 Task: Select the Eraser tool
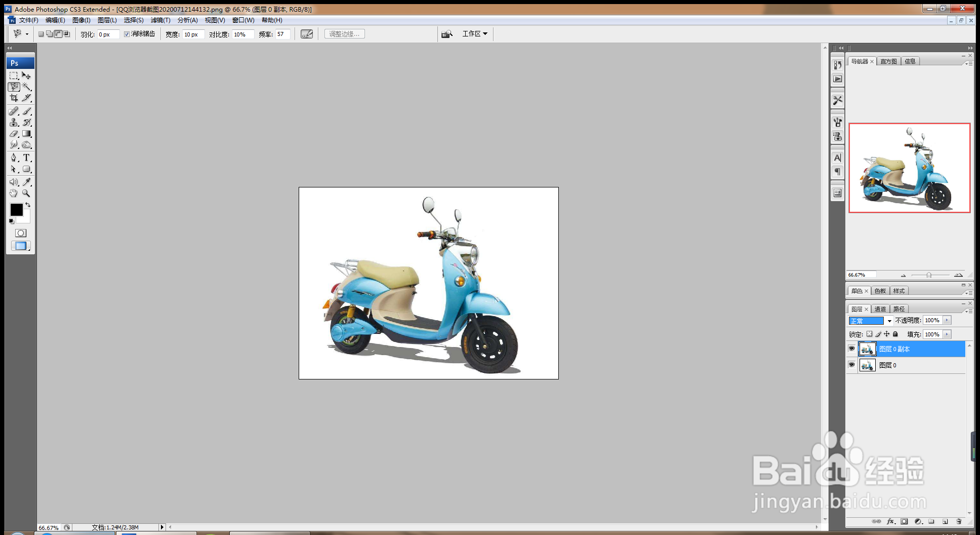coord(14,134)
